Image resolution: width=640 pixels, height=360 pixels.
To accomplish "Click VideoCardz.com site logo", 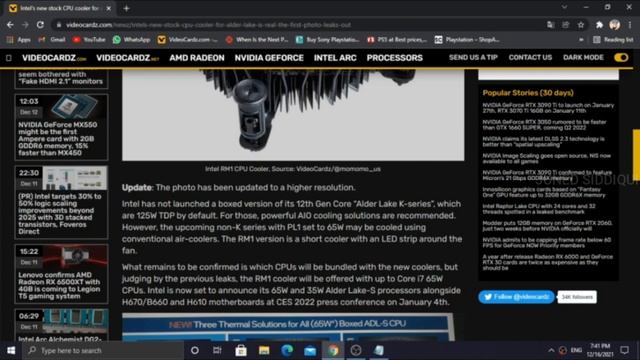I will [54, 58].
